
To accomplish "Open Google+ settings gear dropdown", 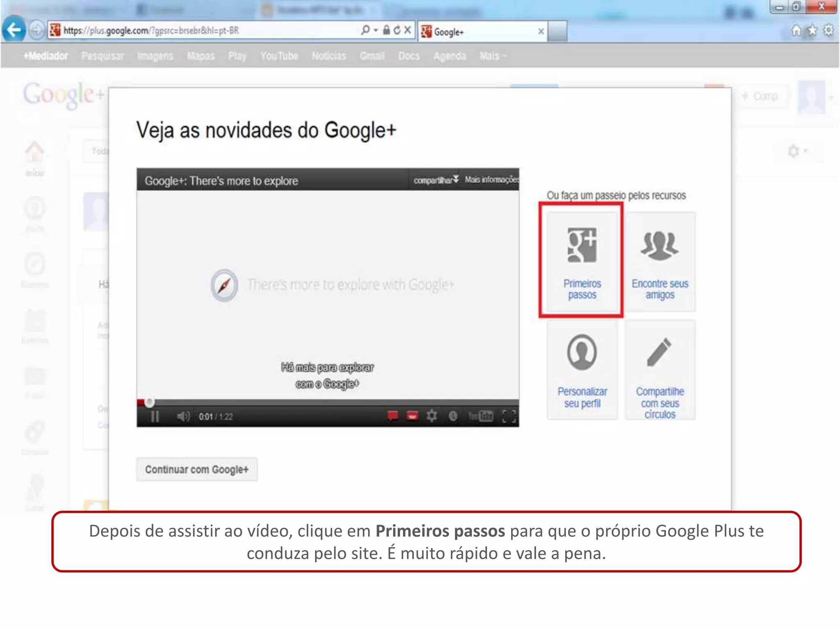I will 797,151.
